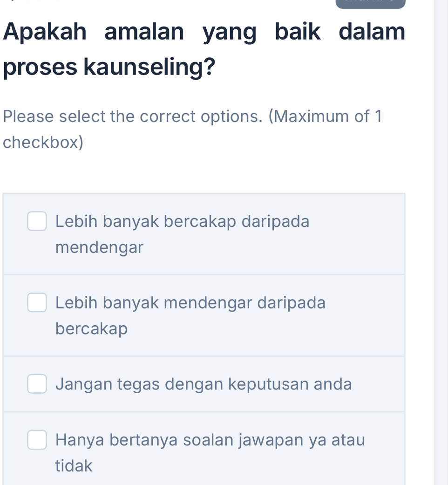Image resolution: width=448 pixels, height=485 pixels.
Task: Click blank area beside "bercakap" in second option row
Action: [x=265, y=329]
